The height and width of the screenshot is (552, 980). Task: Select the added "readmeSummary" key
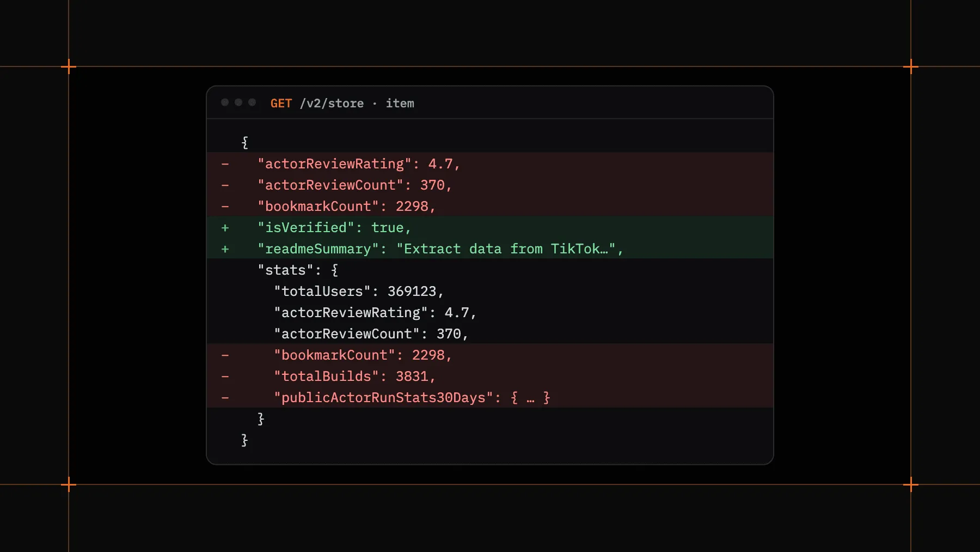click(318, 249)
